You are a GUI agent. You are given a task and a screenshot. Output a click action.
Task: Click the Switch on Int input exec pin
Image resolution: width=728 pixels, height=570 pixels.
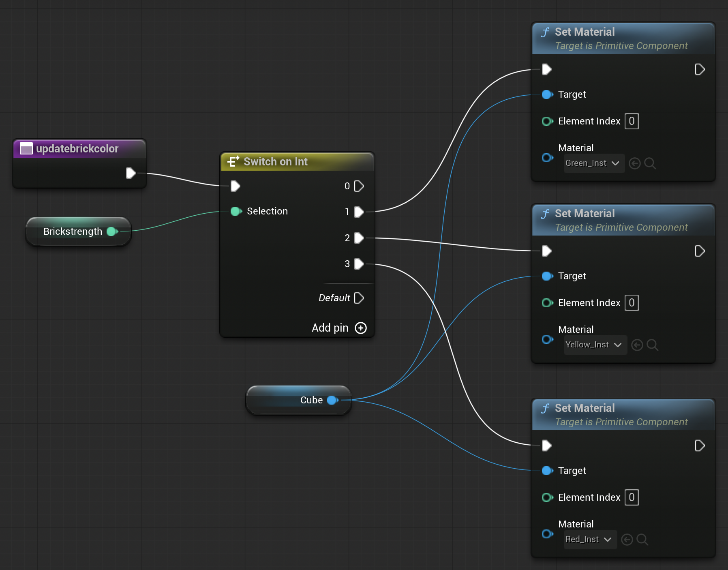235,186
